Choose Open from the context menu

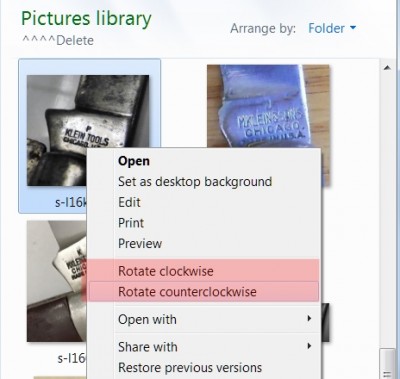coord(134,161)
